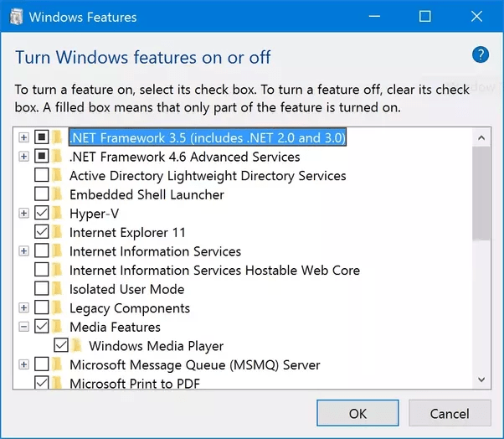Select Internet Information Services Hostable Web Core label

(214, 270)
